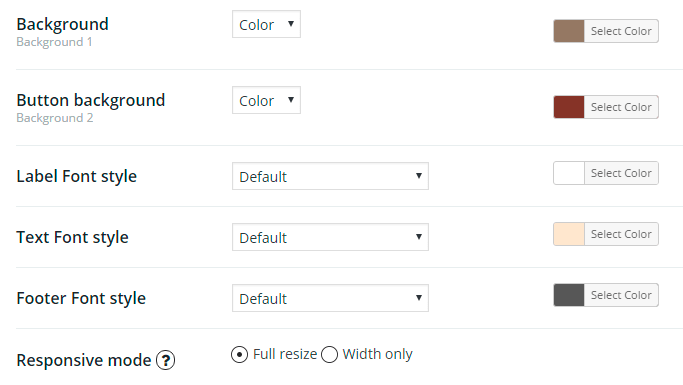Open the Background type Color dropdown
This screenshot has height=385, width=683.
[266, 24]
